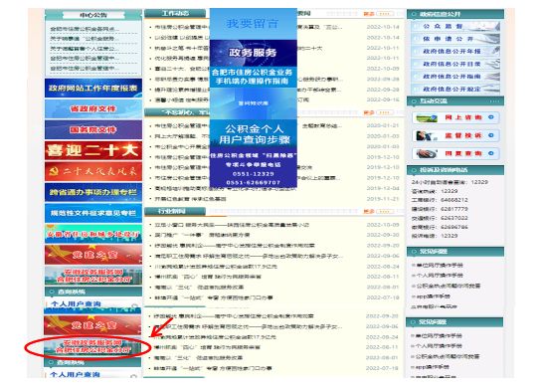The image size is (540, 392).
Task: Select the 交通银行: 62637022 phone line
Action: point(440,218)
